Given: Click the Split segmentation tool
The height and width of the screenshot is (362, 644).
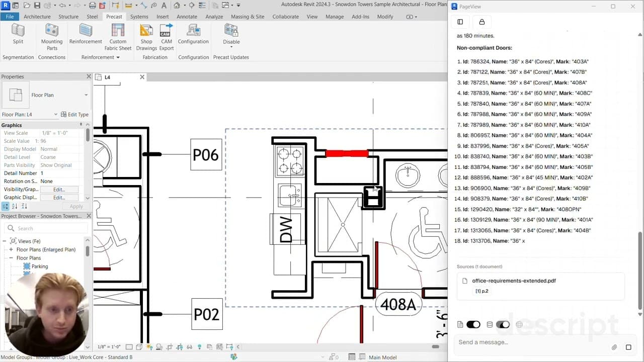Looking at the screenshot, I should point(18,34).
